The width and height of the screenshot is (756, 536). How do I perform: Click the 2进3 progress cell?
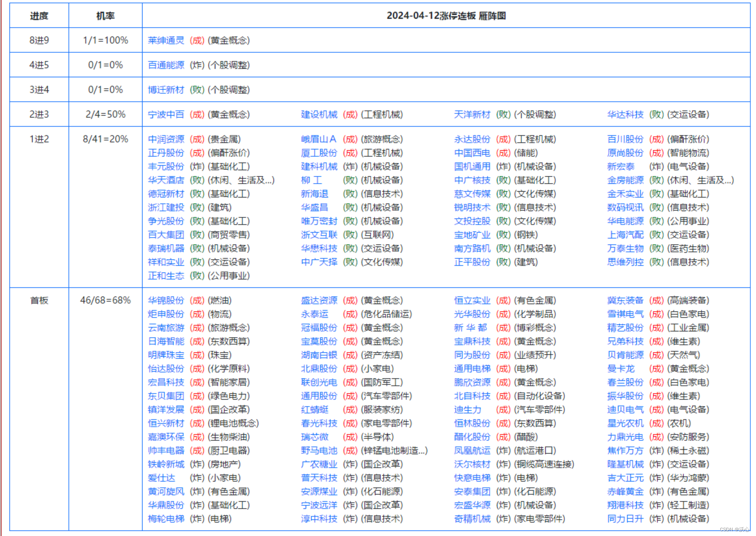coord(39,114)
